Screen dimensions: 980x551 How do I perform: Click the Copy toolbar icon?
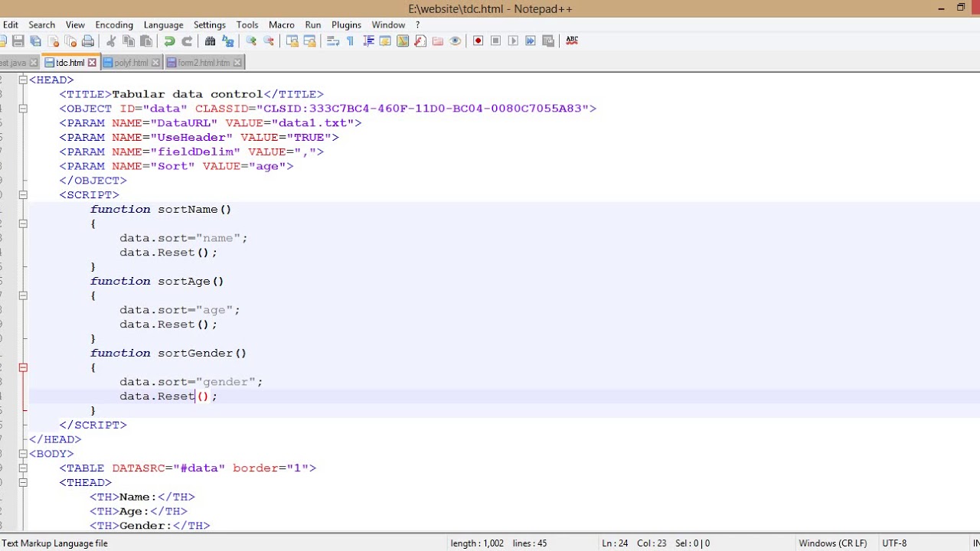(129, 41)
